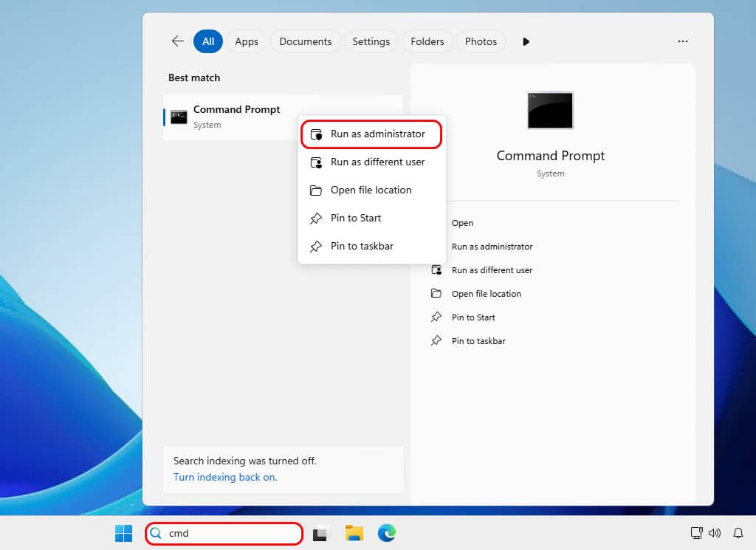Choose Open file location in context menu

tap(371, 190)
